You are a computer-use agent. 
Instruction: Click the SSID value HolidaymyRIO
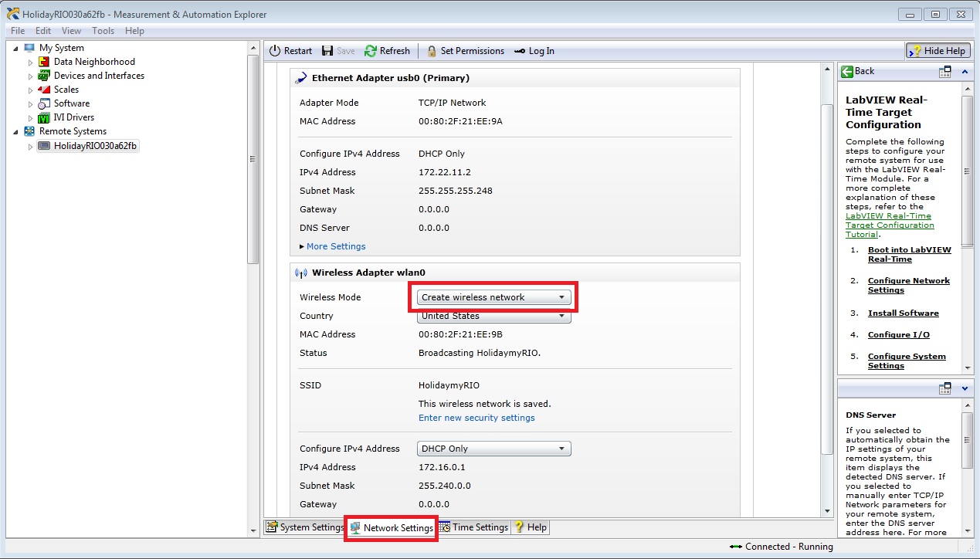tap(449, 385)
